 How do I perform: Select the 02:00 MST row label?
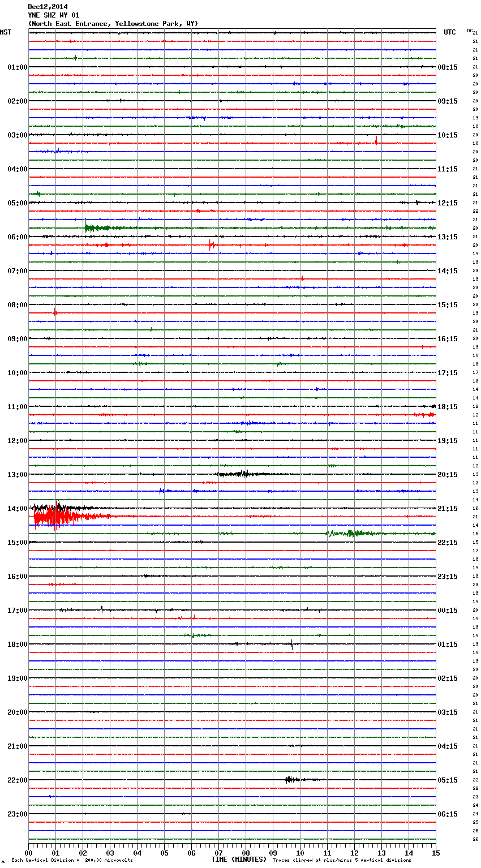click(17, 101)
